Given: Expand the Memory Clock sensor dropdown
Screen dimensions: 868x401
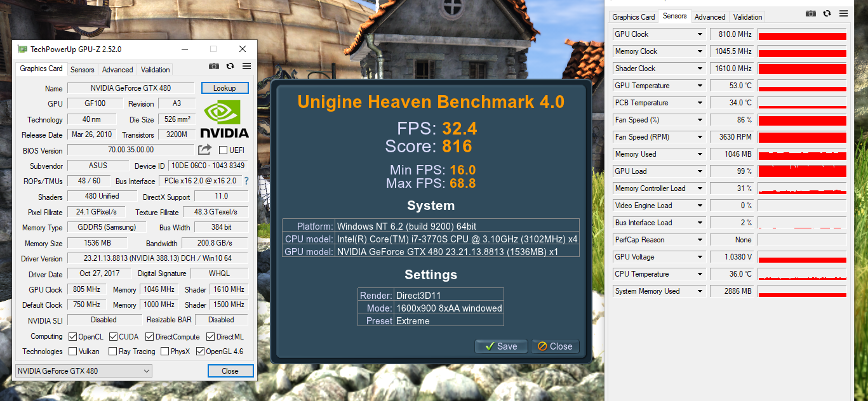Looking at the screenshot, I should pyautogui.click(x=700, y=51).
